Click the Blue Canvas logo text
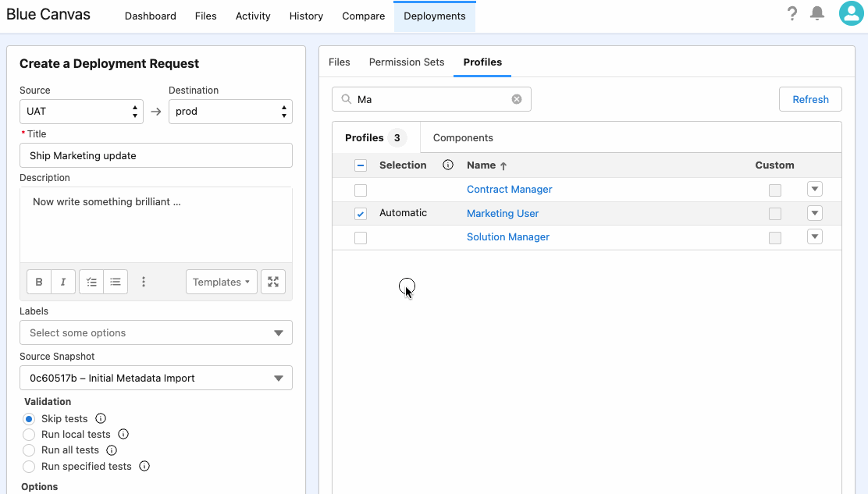Viewport: 868px width, 494px height. point(48,14)
